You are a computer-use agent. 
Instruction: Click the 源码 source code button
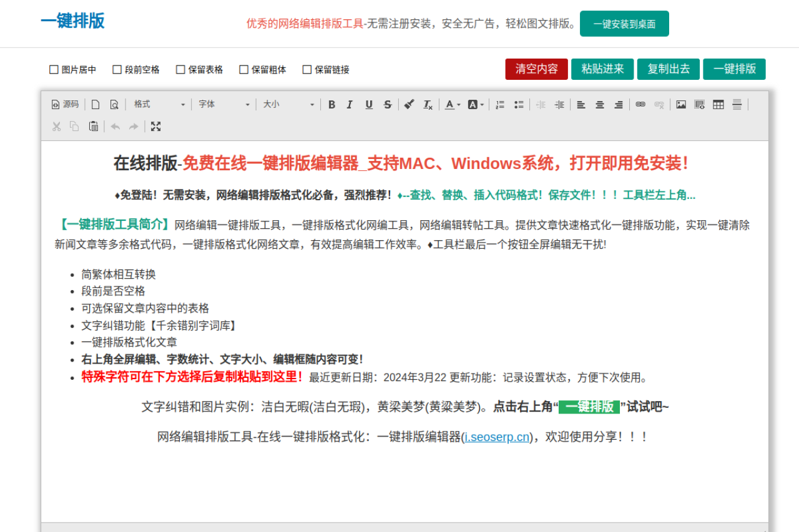(65, 104)
